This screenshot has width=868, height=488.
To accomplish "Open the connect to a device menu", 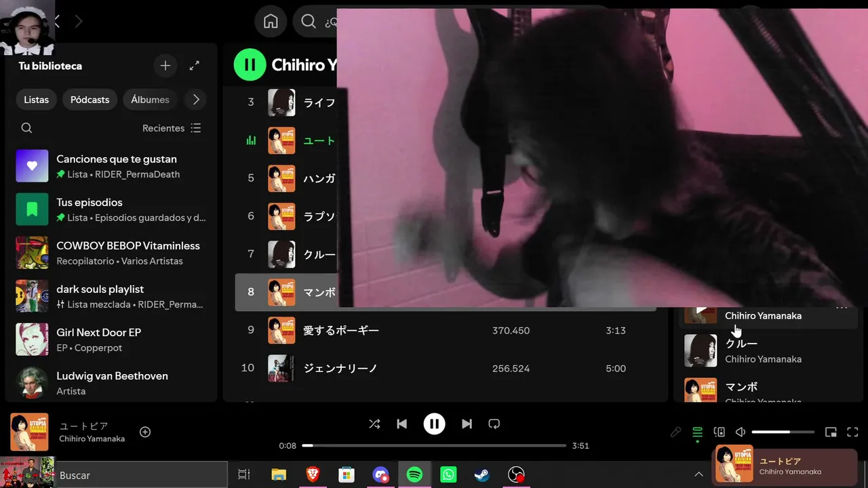I will coord(719,432).
